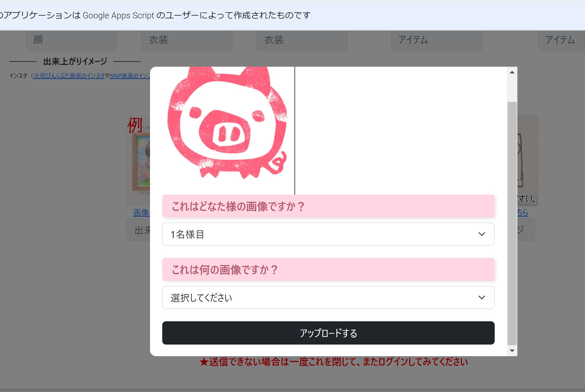Click the ちら link beside the modal
This screenshot has width=585, height=392.
coord(523,213)
